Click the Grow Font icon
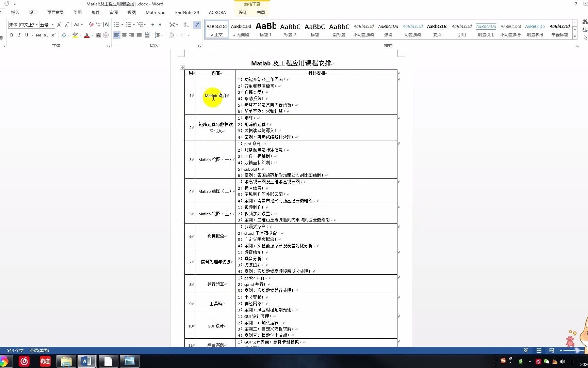The width and height of the screenshot is (588, 368). click(x=59, y=25)
